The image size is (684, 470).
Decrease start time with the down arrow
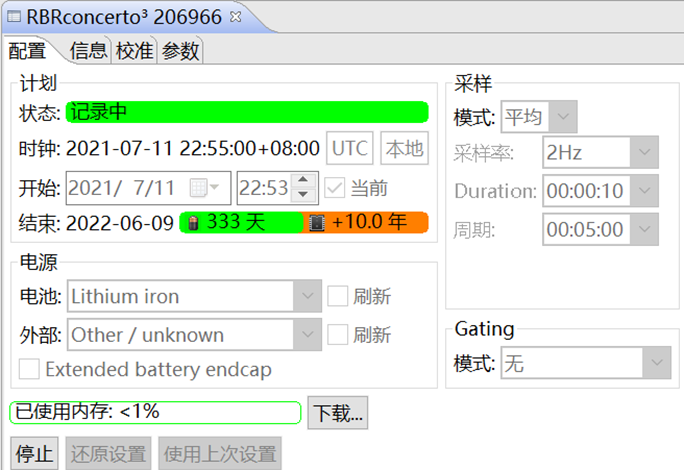303,195
